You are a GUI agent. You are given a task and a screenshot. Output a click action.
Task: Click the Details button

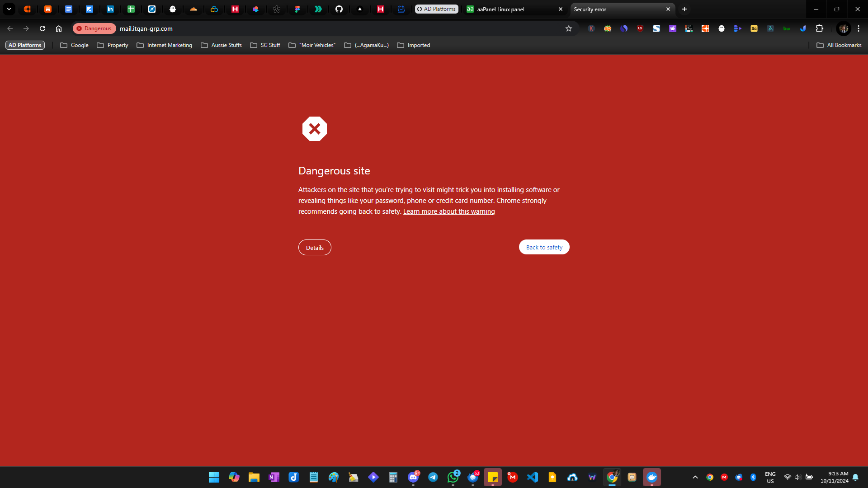[x=315, y=248]
